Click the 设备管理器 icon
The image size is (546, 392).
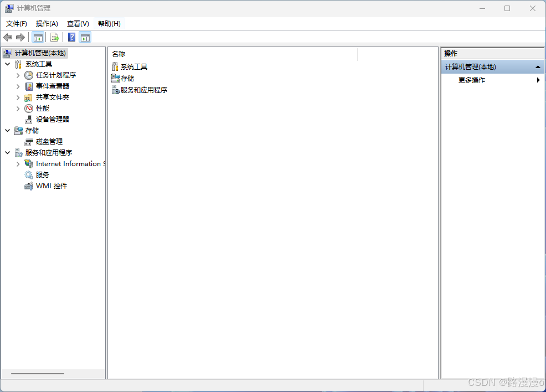coord(29,120)
